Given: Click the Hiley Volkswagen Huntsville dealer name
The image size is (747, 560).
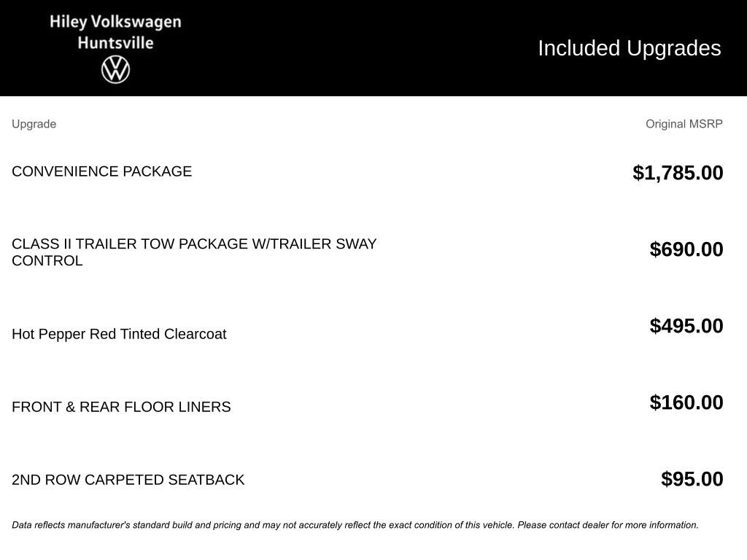Looking at the screenshot, I should click(x=115, y=32).
